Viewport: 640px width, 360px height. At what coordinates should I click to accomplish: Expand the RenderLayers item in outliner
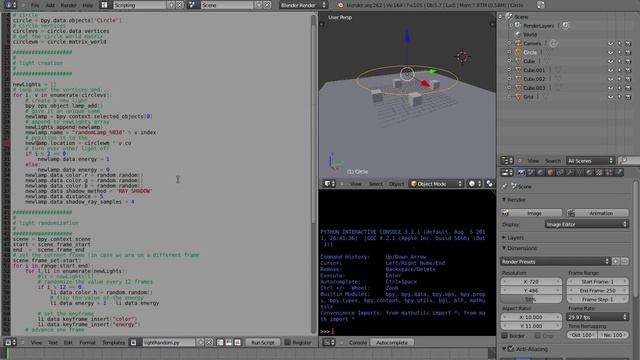tap(511, 26)
